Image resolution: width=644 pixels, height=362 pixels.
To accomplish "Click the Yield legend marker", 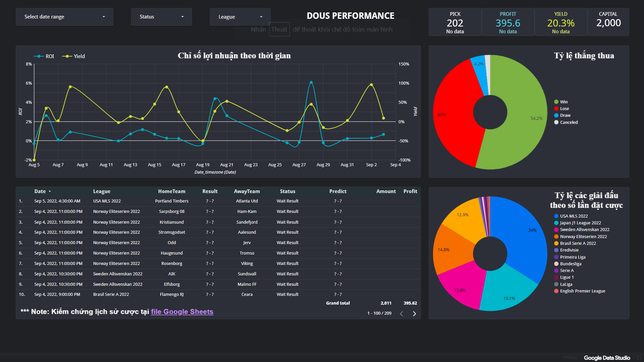I will tap(67, 56).
